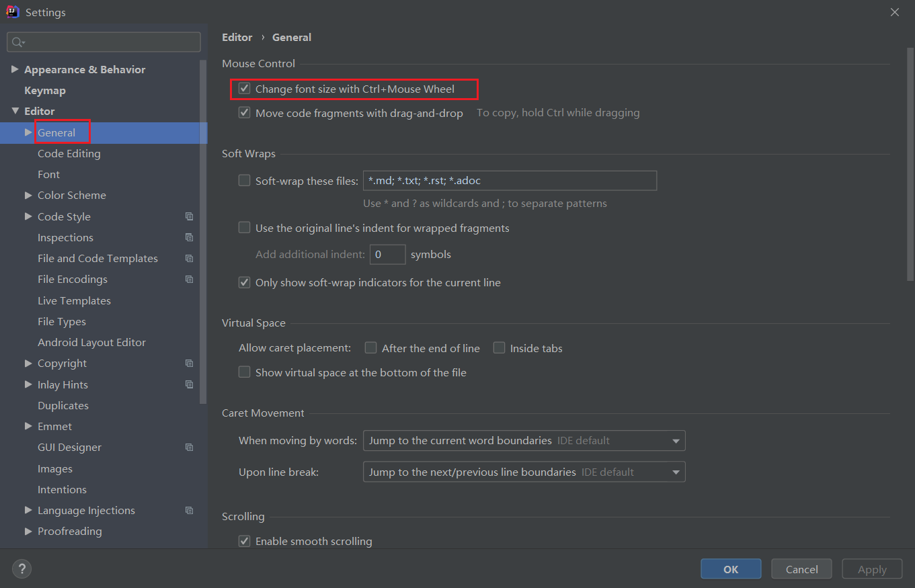Enable Use the original line's indent checkbox
Viewport: 915px width, 588px height.
coord(245,228)
